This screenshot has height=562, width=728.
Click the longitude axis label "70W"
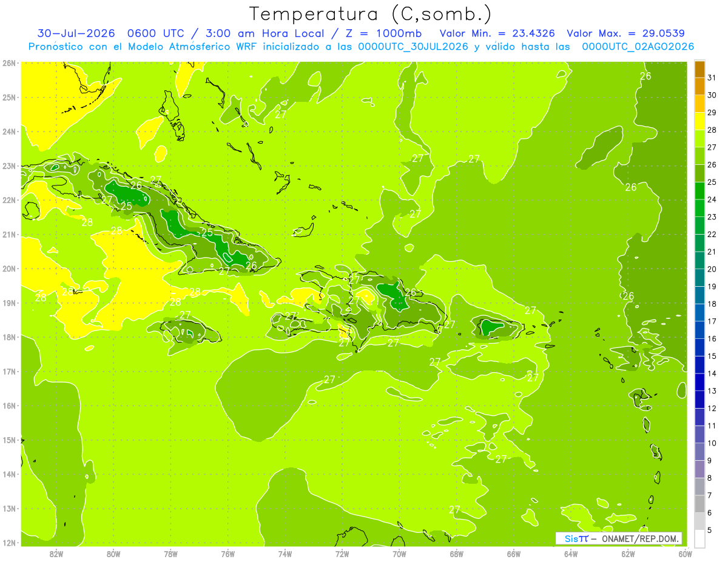coord(399,554)
